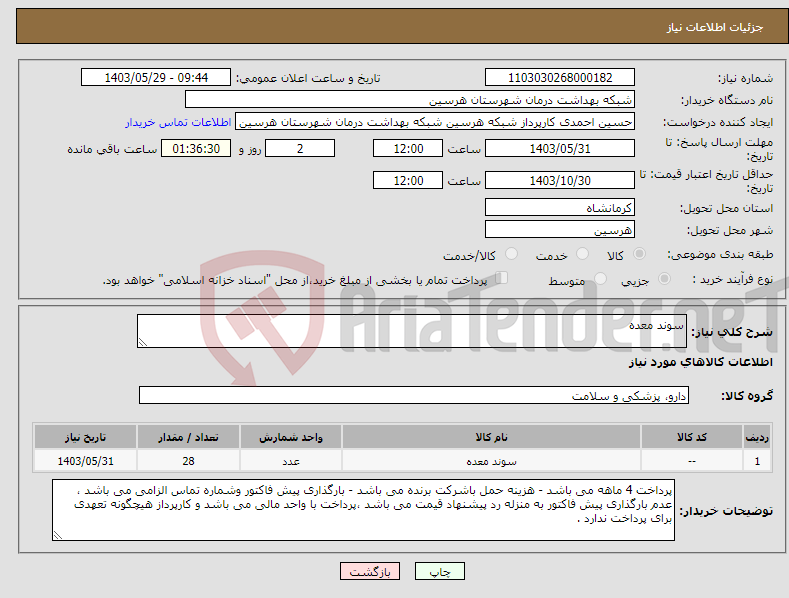The width and height of the screenshot is (789, 598).
Task: Click the price validity date 1403/10/30 field
Action: 560,180
